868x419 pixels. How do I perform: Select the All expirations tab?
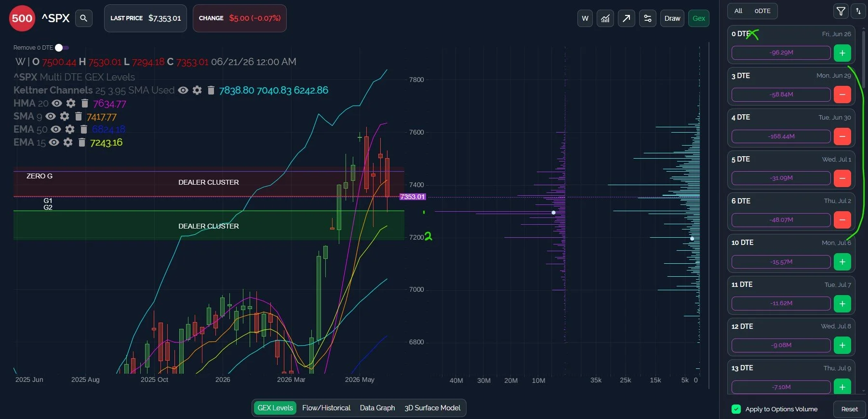click(x=738, y=11)
